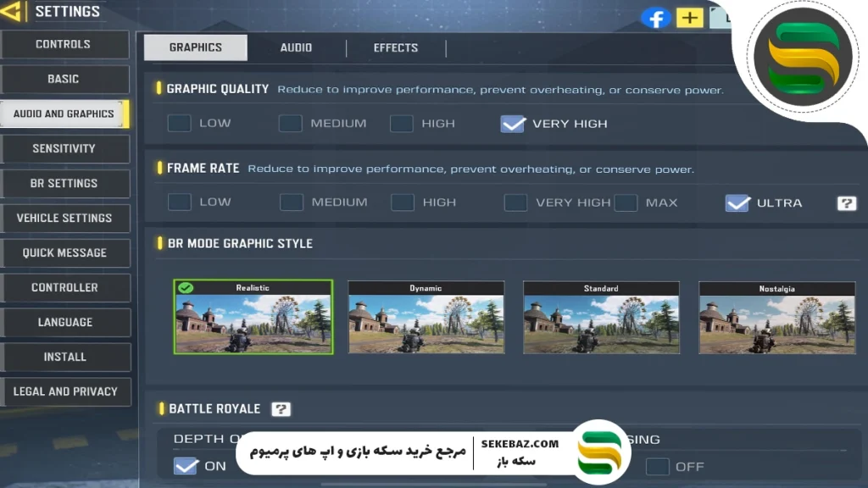Click Battle Royale help question mark icon

(281, 409)
